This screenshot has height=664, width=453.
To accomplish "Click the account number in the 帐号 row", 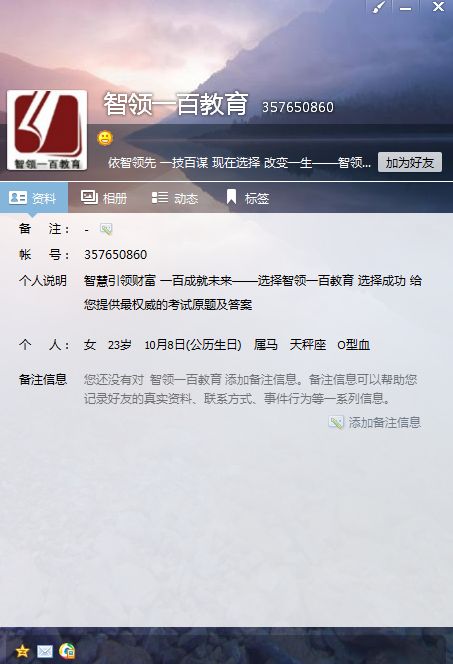I will click(116, 255).
